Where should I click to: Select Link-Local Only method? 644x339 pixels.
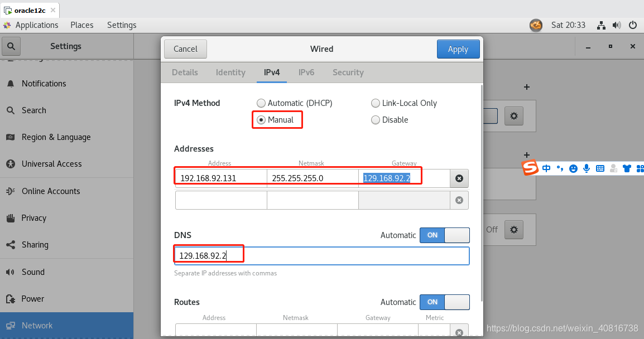tap(403, 103)
